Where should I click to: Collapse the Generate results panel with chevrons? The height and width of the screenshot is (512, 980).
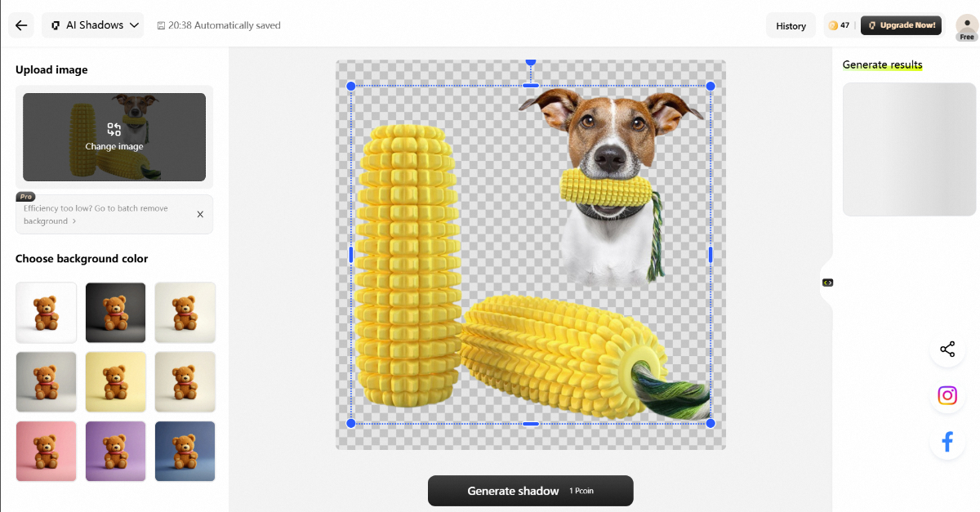click(x=828, y=282)
